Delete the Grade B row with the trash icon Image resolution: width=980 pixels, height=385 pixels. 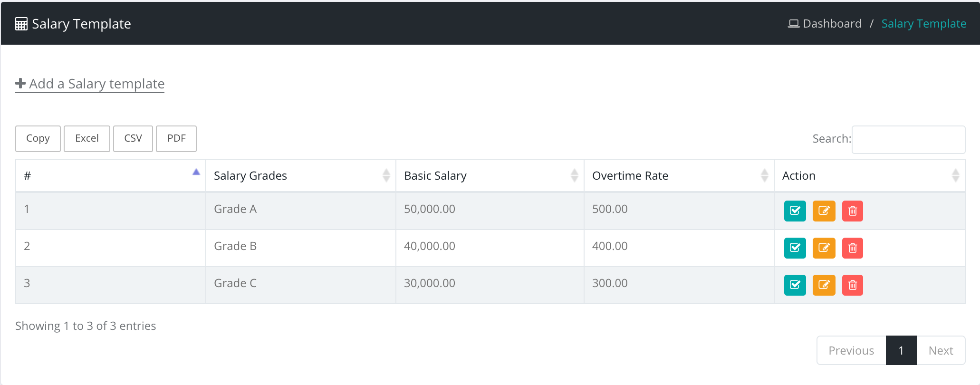(852, 248)
